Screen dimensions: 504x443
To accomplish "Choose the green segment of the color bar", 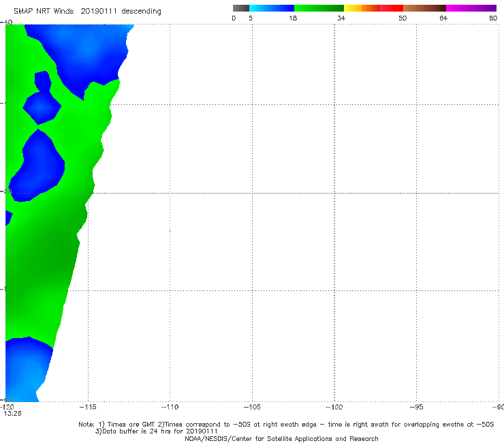I will [319, 8].
